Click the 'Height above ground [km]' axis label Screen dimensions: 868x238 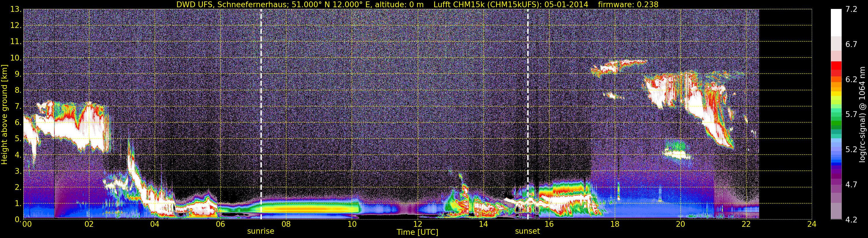[4, 114]
